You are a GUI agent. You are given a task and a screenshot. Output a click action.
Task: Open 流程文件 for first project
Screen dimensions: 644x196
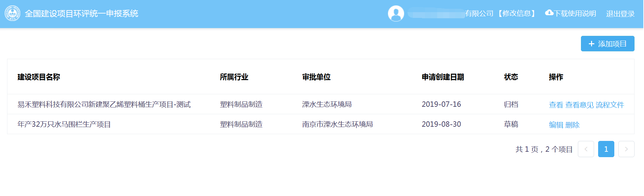(x=610, y=105)
